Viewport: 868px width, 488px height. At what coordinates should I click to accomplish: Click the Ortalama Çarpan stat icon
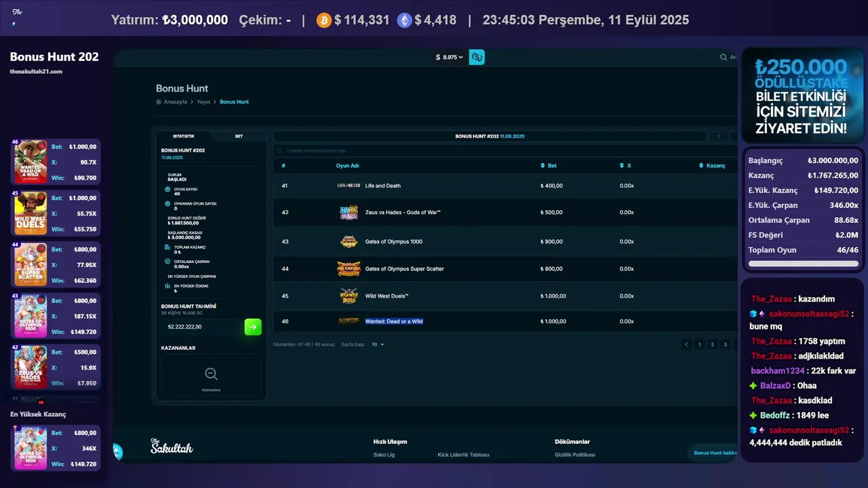[x=167, y=261]
